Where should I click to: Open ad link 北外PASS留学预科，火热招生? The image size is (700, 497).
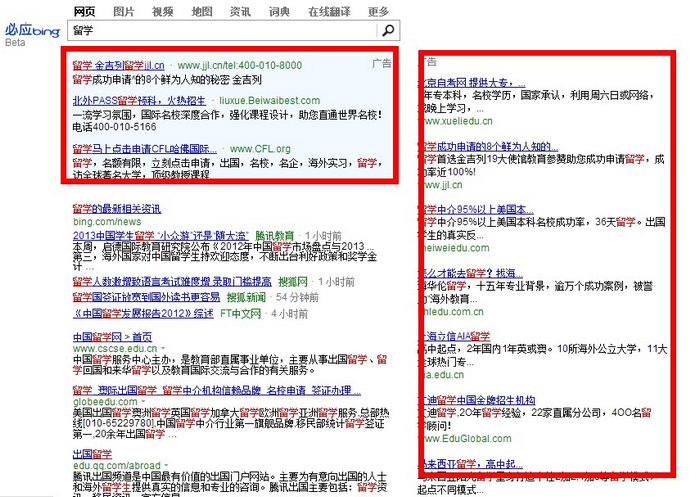[139, 100]
